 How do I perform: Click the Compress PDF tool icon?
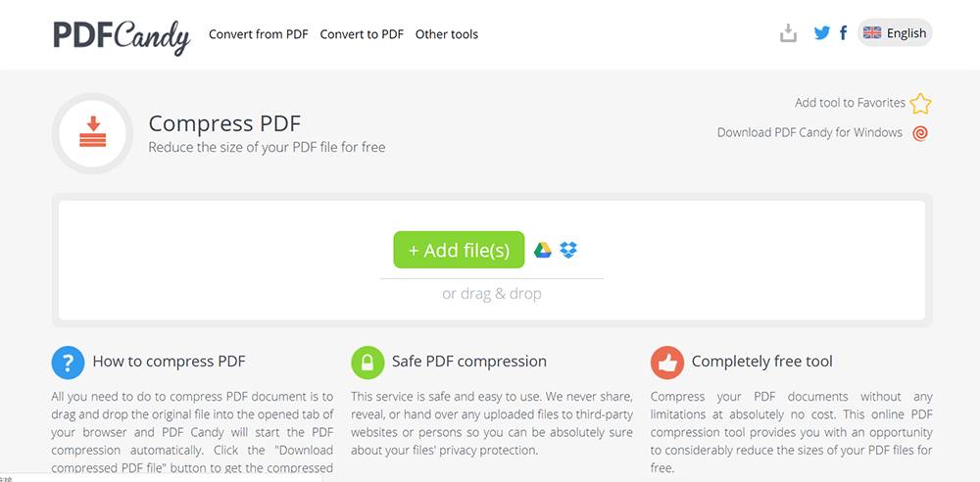pos(92,132)
